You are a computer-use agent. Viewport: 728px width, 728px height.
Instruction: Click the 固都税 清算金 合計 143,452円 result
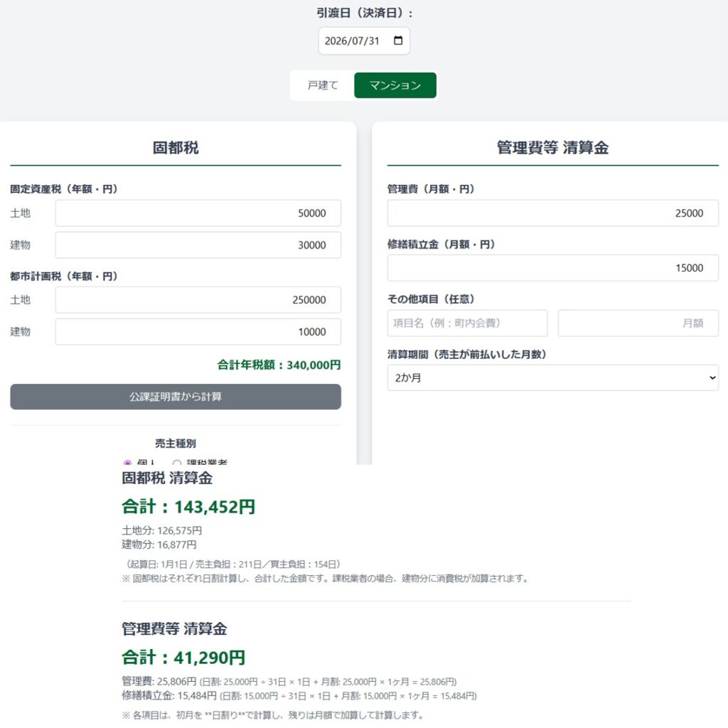[188, 507]
